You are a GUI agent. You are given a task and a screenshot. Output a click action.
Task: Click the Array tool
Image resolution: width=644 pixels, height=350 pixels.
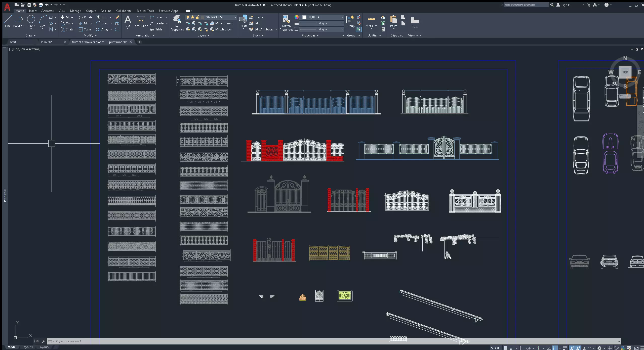click(102, 29)
